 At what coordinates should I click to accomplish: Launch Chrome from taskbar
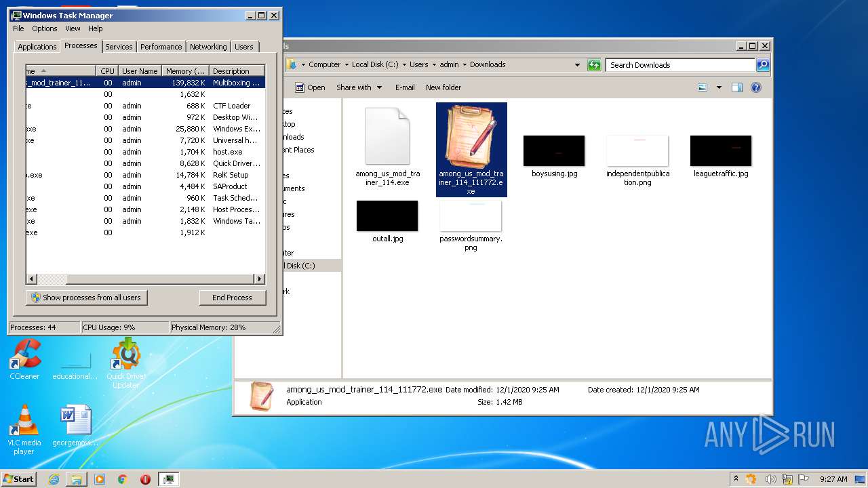pos(123,479)
